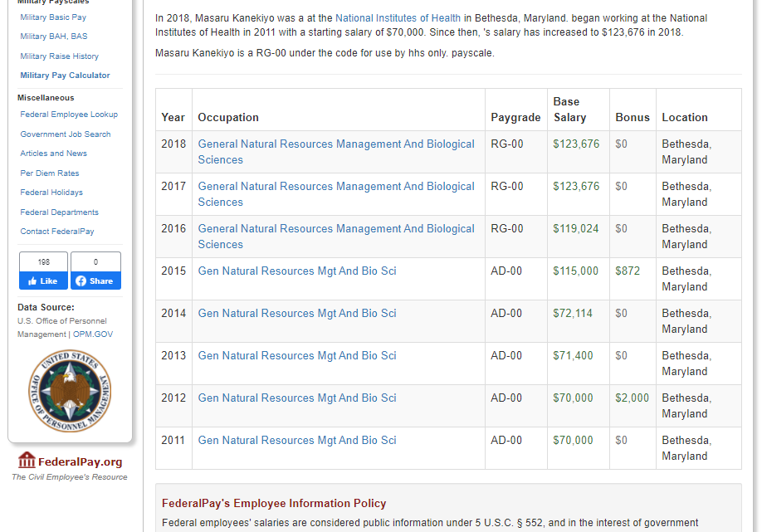This screenshot has height=532, width=762.
Task: Select the $72,114 salary cell
Action: [579, 320]
